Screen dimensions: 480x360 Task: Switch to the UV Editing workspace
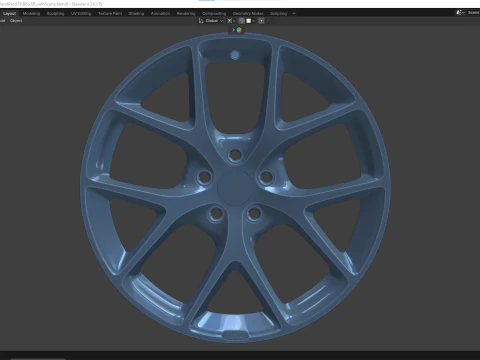(x=81, y=13)
